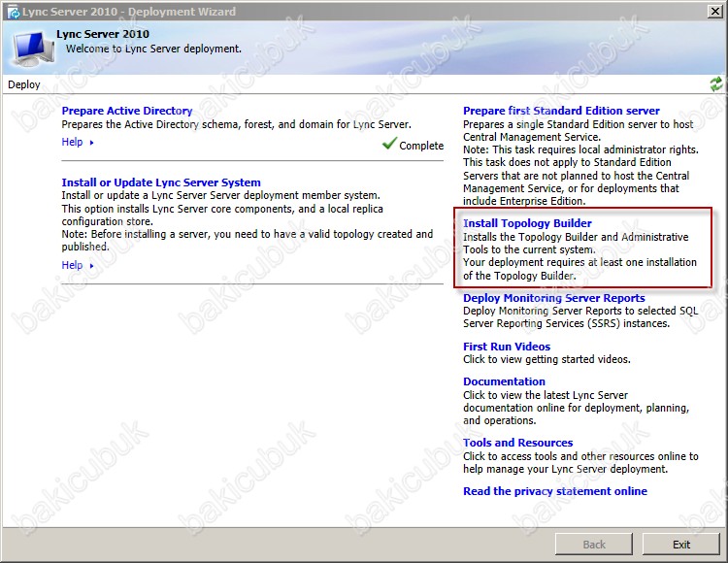Click the green refresh icon beside Deploy
The height and width of the screenshot is (563, 728).
pos(716,84)
